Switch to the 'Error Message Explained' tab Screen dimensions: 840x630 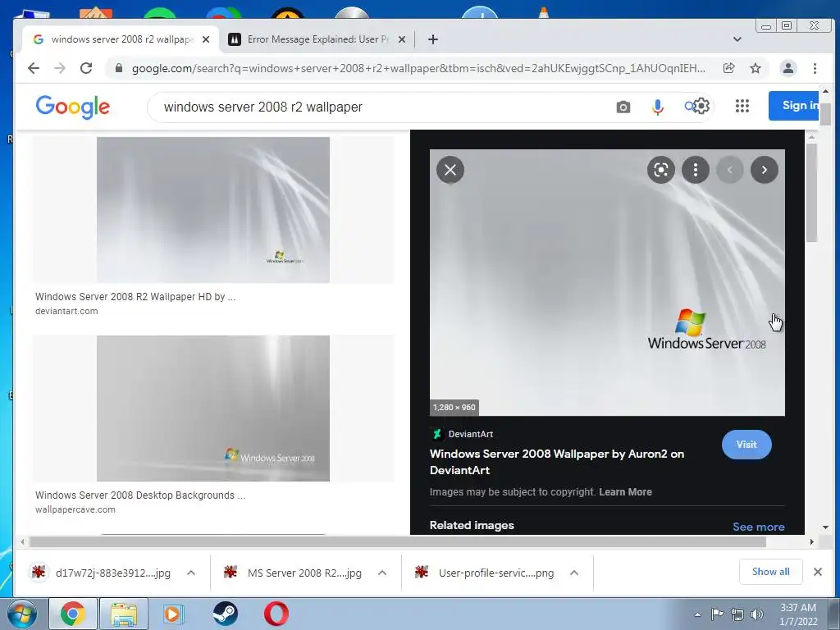[x=317, y=39]
